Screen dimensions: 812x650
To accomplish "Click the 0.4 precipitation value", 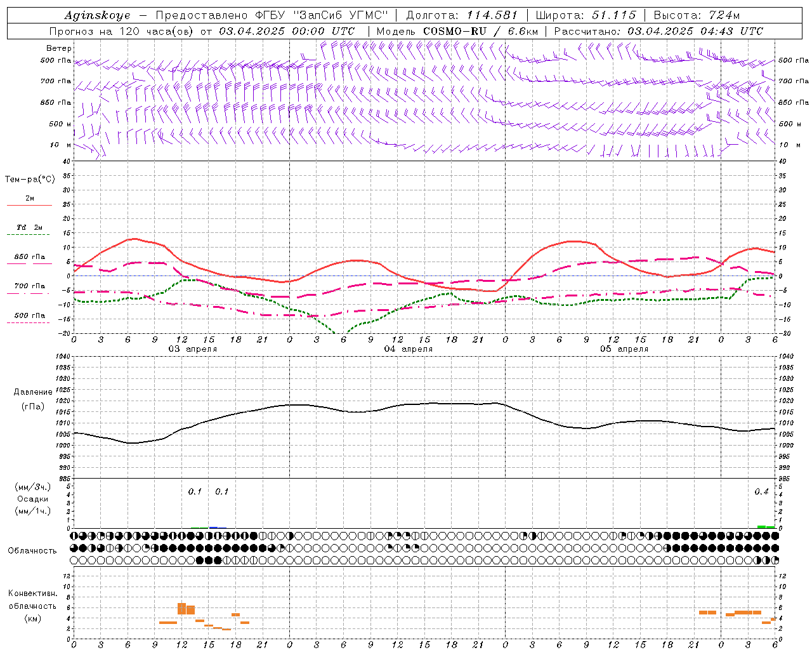I will click(761, 492).
